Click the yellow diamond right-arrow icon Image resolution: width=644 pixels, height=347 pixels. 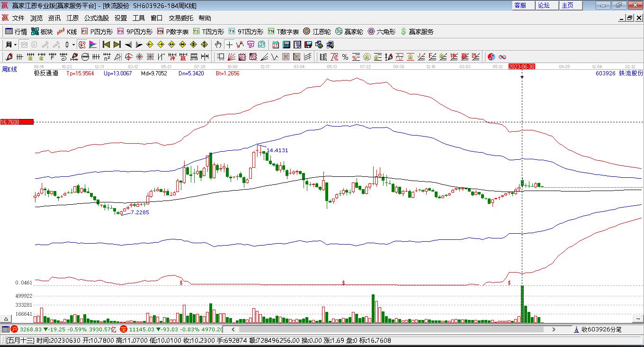coord(161,45)
